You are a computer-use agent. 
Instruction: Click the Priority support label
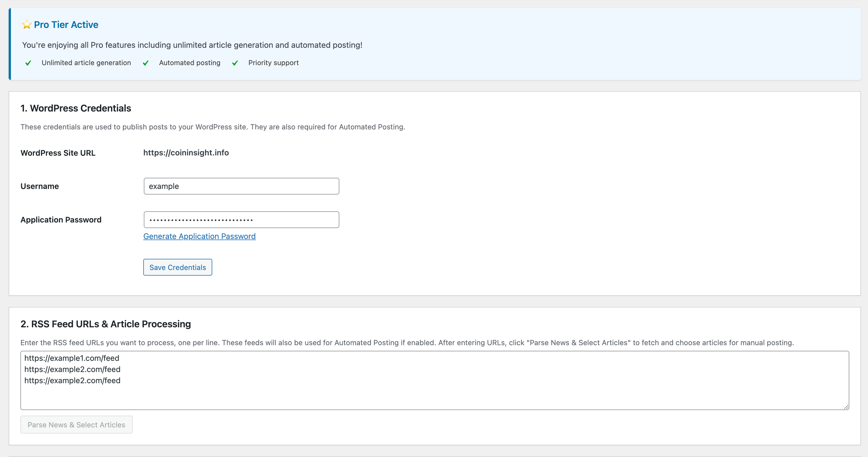(273, 63)
